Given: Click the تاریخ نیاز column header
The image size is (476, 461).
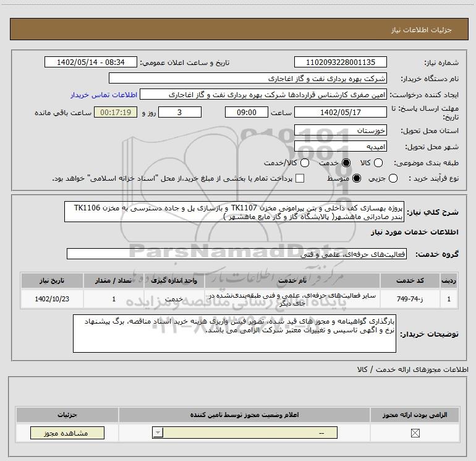Looking at the screenshot, I should tap(52, 280).
